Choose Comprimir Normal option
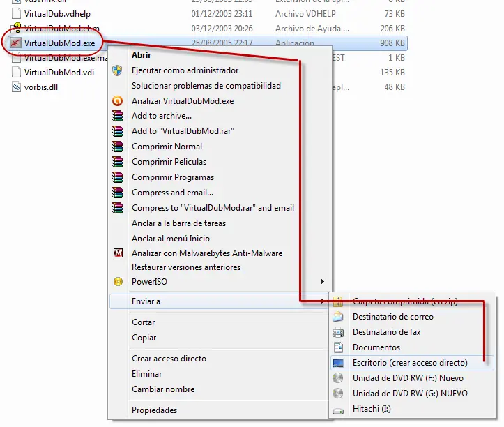504x427 pixels. (x=167, y=147)
